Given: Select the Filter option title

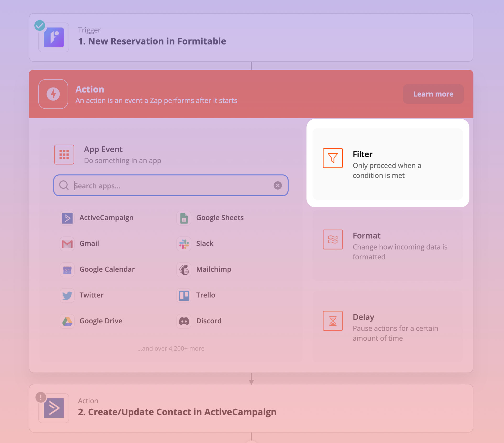Looking at the screenshot, I should (x=363, y=154).
